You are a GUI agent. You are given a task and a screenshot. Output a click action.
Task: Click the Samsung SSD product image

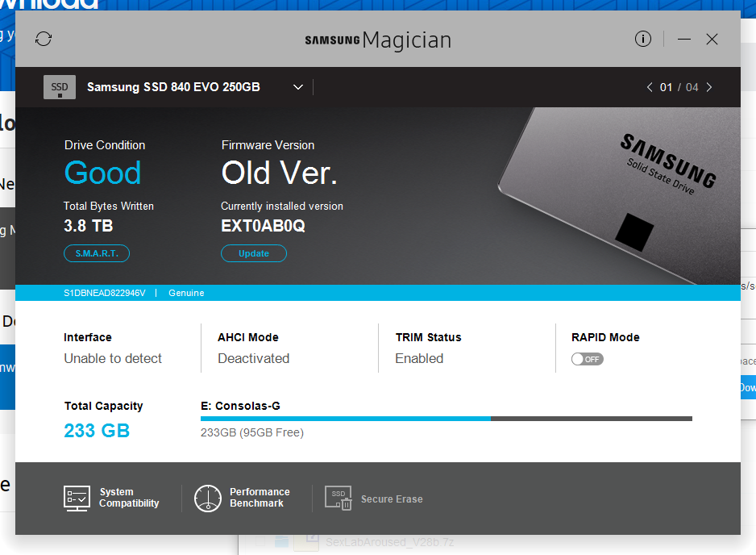(x=620, y=195)
